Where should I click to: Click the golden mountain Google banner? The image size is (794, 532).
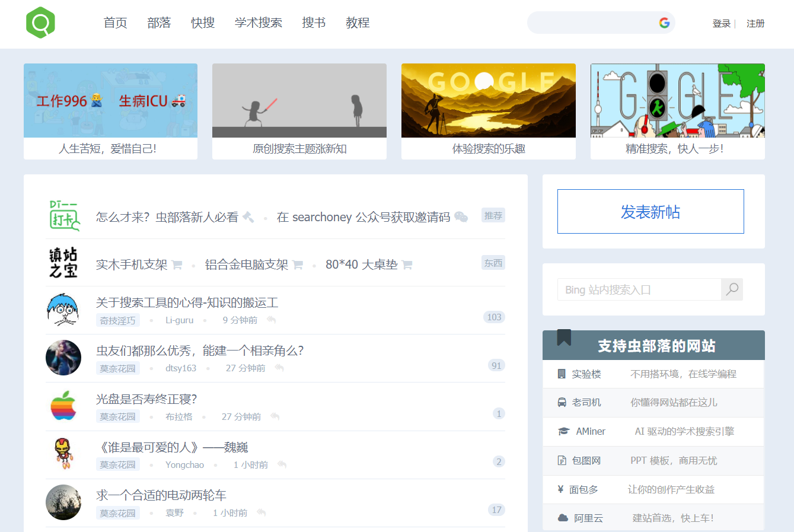tap(489, 100)
